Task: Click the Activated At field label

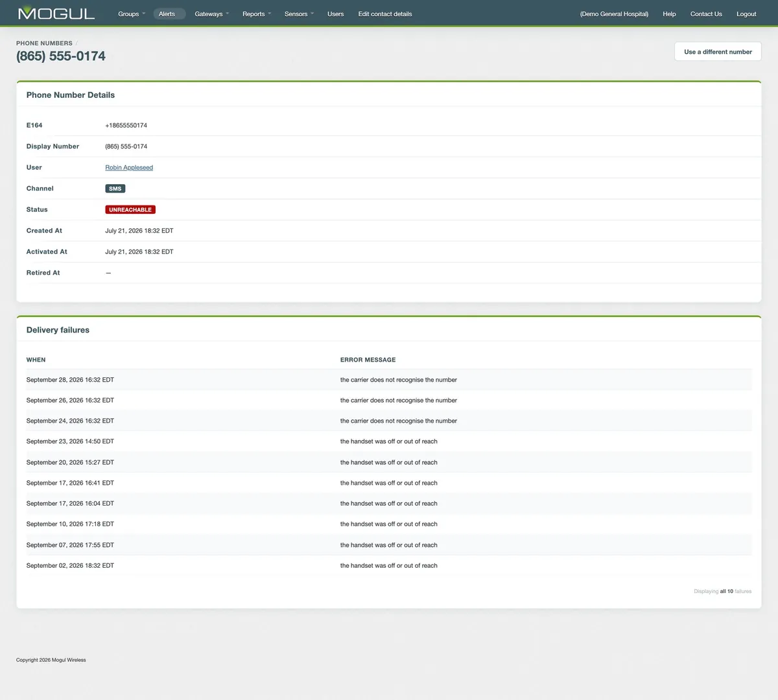Action: [47, 251]
